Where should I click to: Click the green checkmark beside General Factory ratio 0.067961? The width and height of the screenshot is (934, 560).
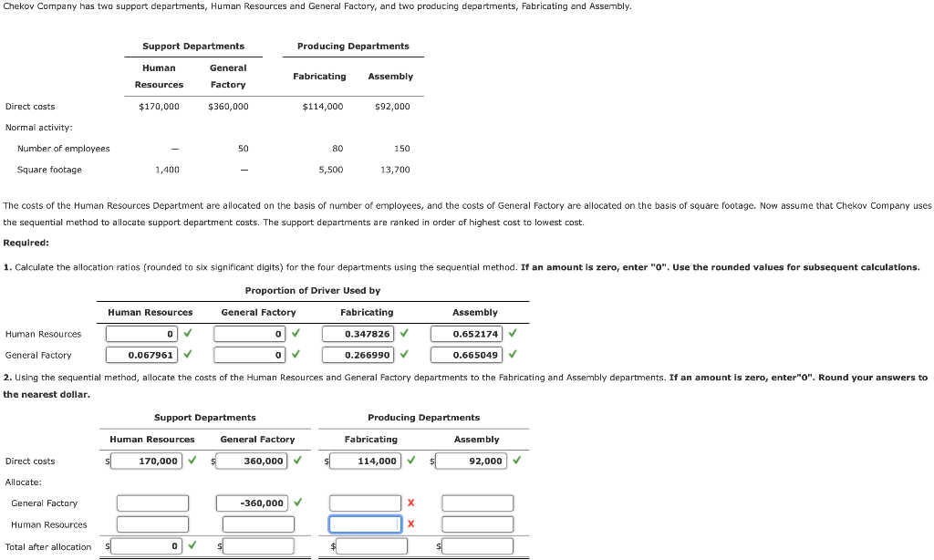click(x=188, y=355)
